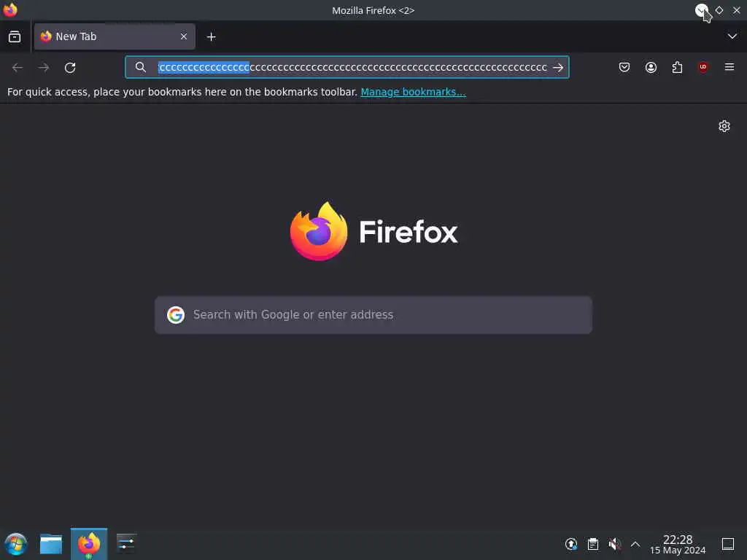Minimize the Firefox window
The height and width of the screenshot is (560, 747).
[x=701, y=10]
